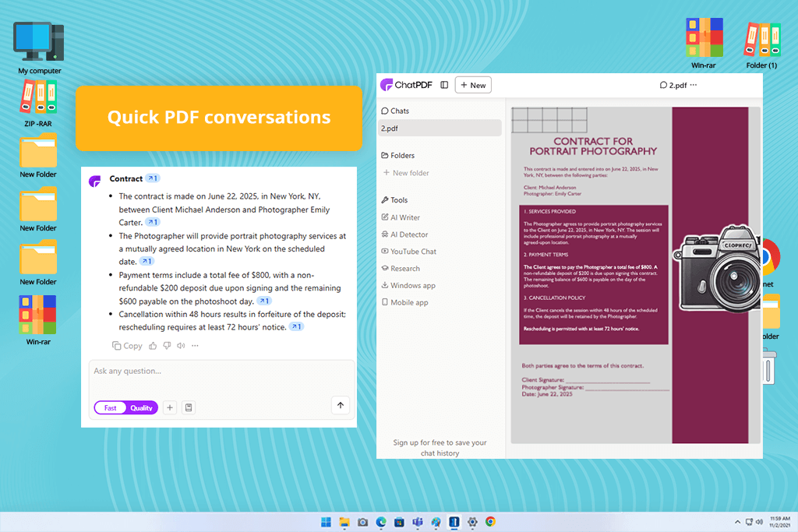The image size is (798, 532).
Task: Launch Microsoft Edge from the taskbar
Action: coord(381,522)
